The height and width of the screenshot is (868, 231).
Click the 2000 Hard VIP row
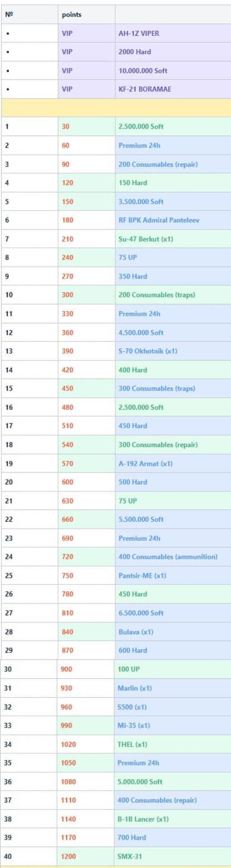tap(115, 52)
